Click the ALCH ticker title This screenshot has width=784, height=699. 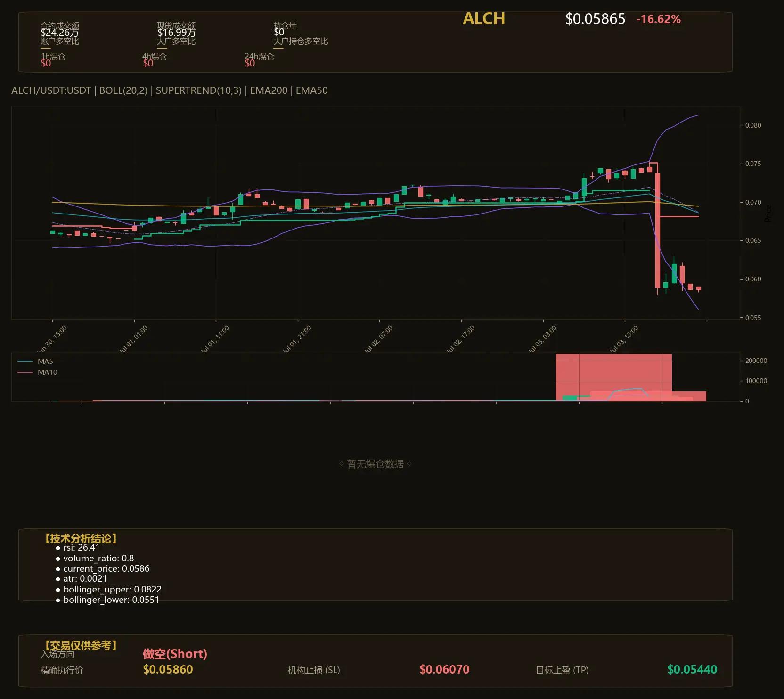click(x=484, y=18)
